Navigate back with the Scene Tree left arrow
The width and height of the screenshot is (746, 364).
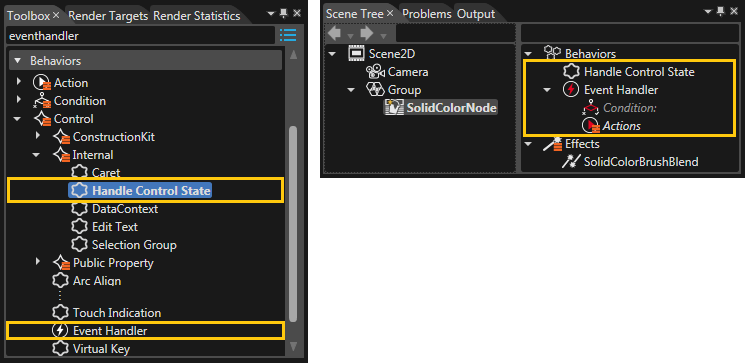click(x=335, y=33)
